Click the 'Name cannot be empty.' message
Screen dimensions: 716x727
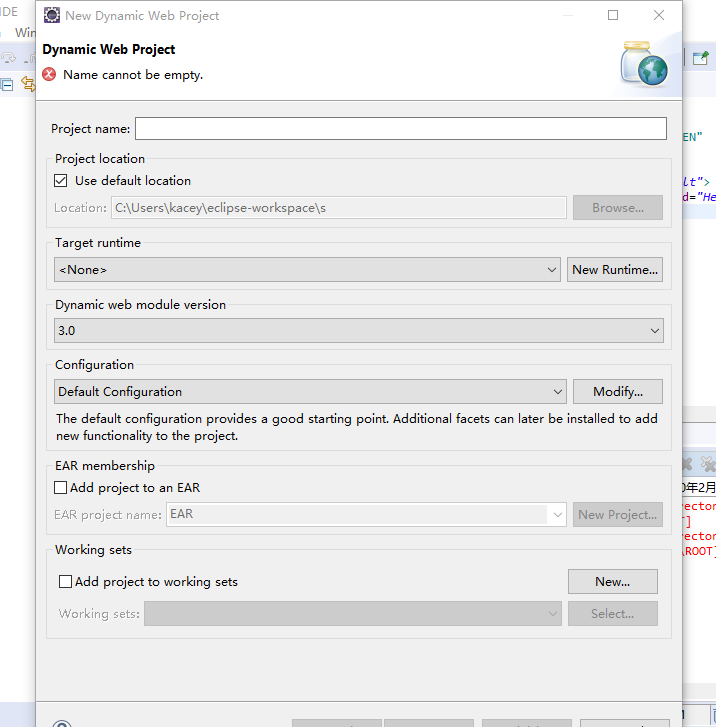click(x=133, y=75)
